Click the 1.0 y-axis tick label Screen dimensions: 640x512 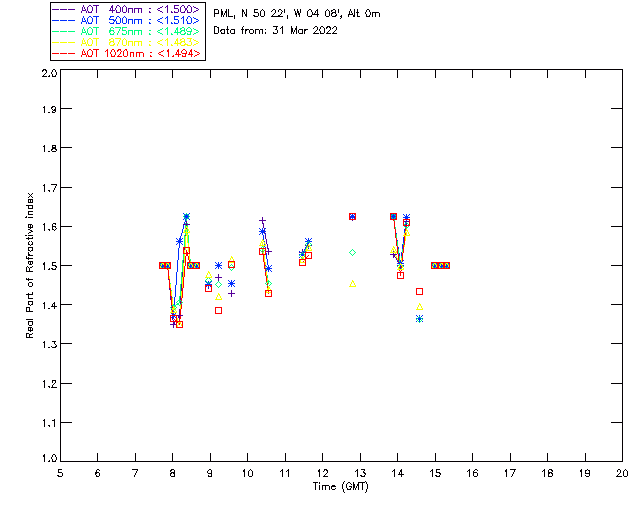[49, 458]
